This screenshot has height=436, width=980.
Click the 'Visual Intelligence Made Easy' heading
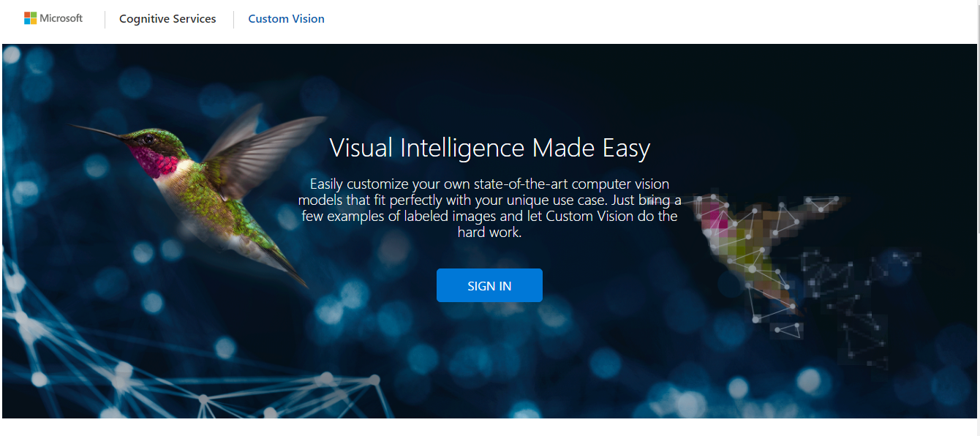[x=489, y=148]
